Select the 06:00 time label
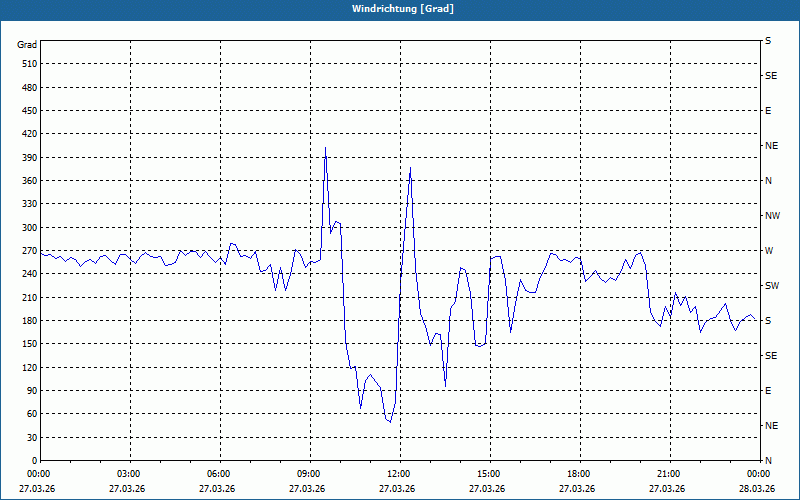The height and width of the screenshot is (500, 800). 220,474
